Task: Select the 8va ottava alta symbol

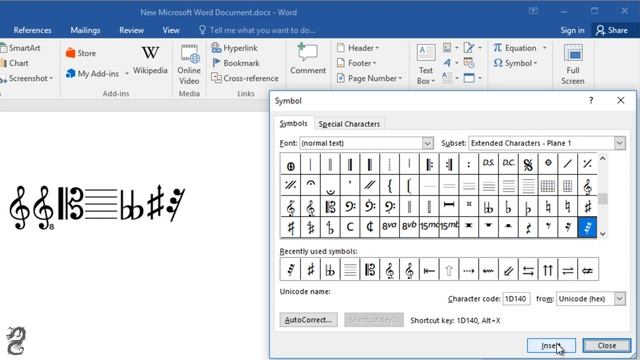Action: point(389,227)
